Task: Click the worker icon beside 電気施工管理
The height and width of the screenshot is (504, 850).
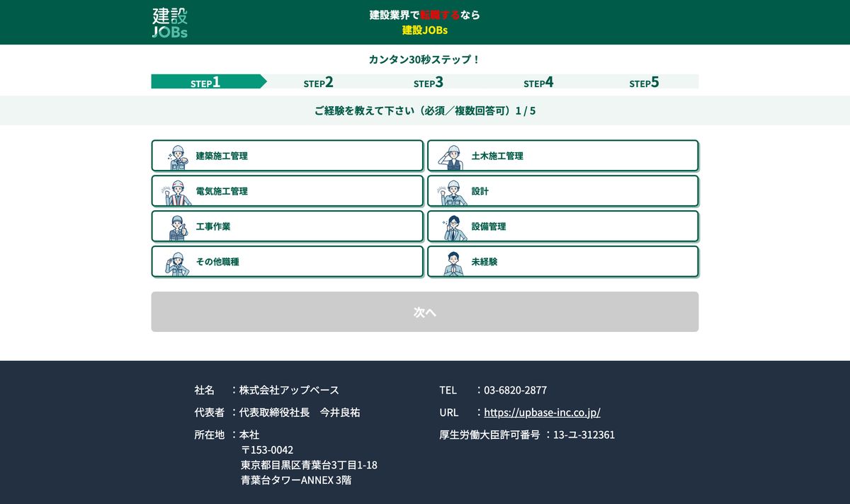Action: pyautogui.click(x=177, y=192)
